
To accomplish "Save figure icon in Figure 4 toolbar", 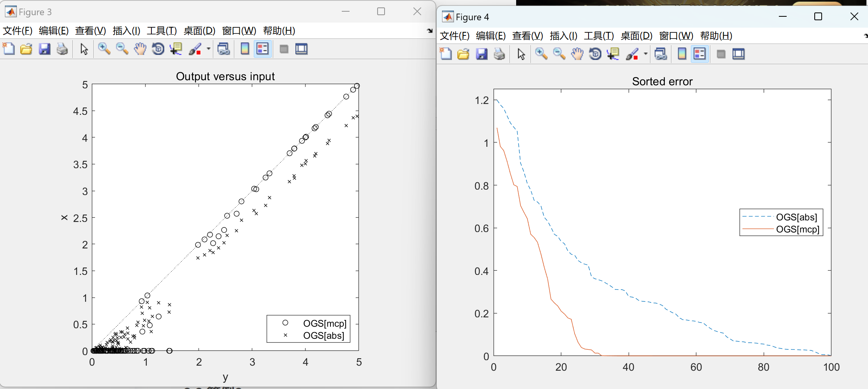I will coord(481,54).
